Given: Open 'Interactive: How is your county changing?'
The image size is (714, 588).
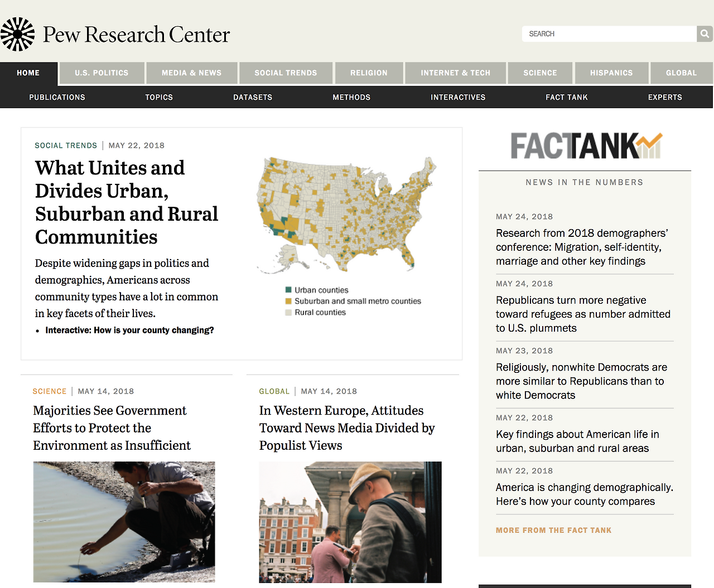Looking at the screenshot, I should click(x=129, y=330).
